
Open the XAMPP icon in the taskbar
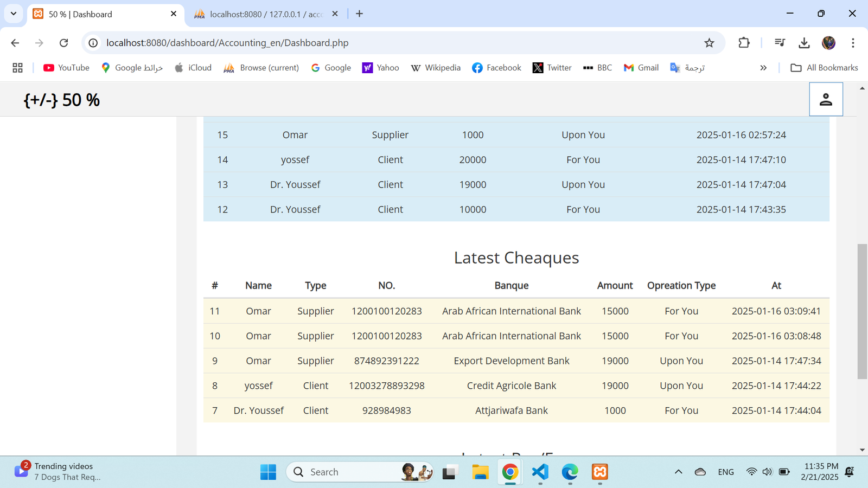(599, 472)
